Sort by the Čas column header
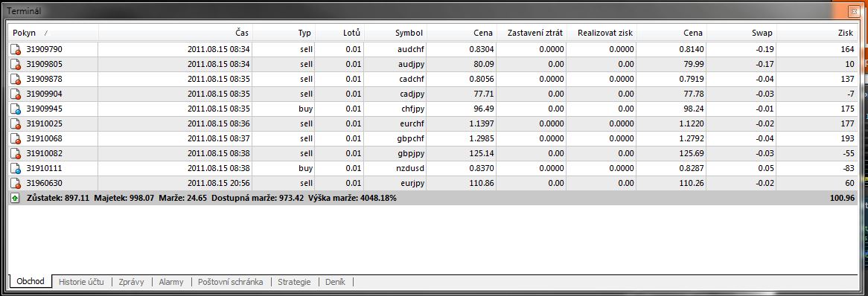The height and width of the screenshot is (296, 868). [x=175, y=33]
